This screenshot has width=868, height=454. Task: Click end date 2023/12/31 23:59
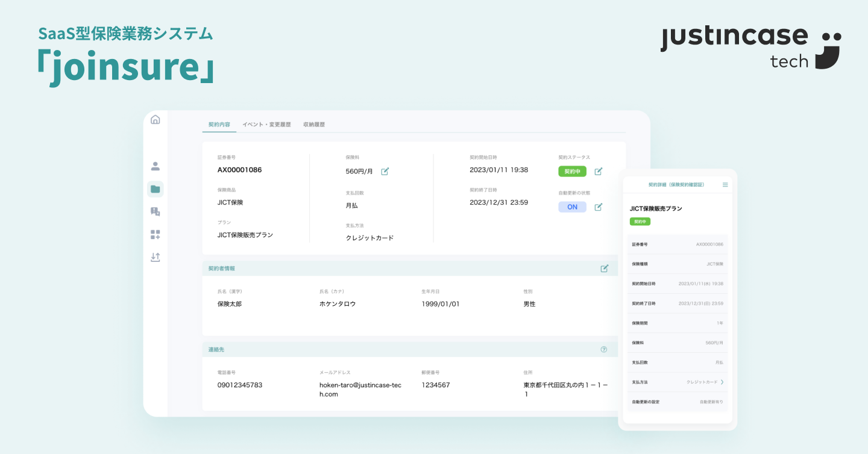(499, 202)
